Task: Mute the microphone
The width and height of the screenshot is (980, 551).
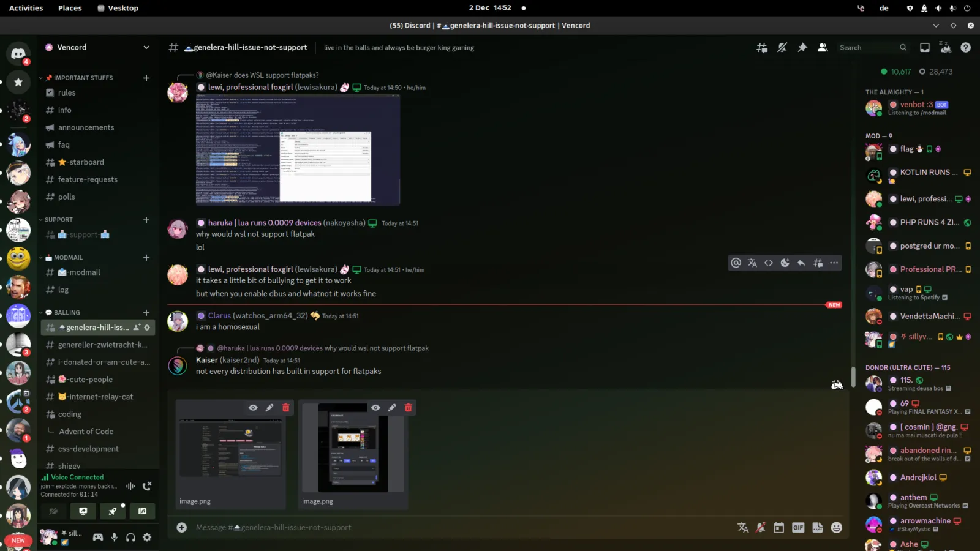Action: pos(114,538)
